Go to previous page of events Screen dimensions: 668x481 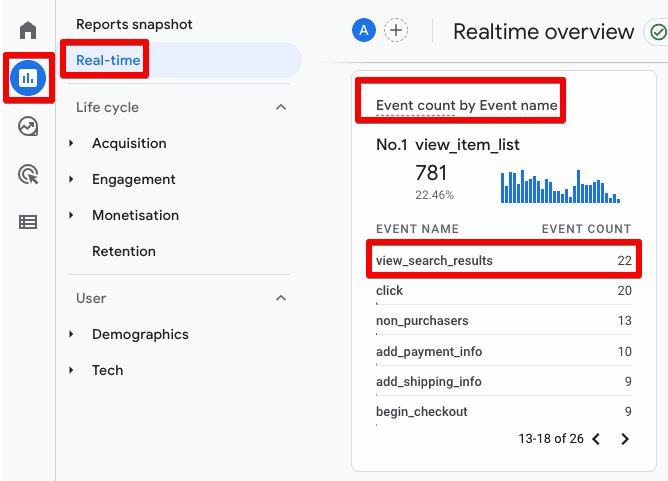pyautogui.click(x=596, y=439)
